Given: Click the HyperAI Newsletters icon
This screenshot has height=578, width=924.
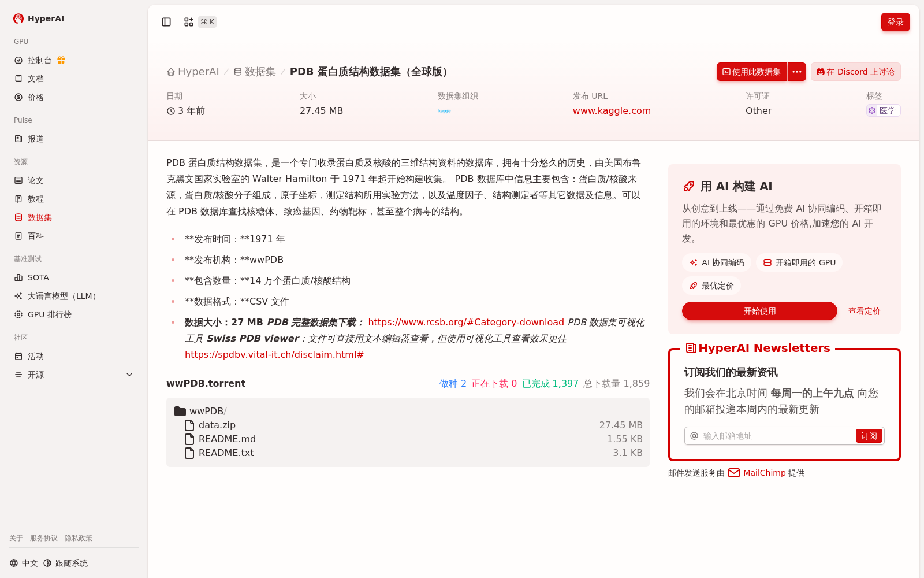Looking at the screenshot, I should tap(691, 348).
